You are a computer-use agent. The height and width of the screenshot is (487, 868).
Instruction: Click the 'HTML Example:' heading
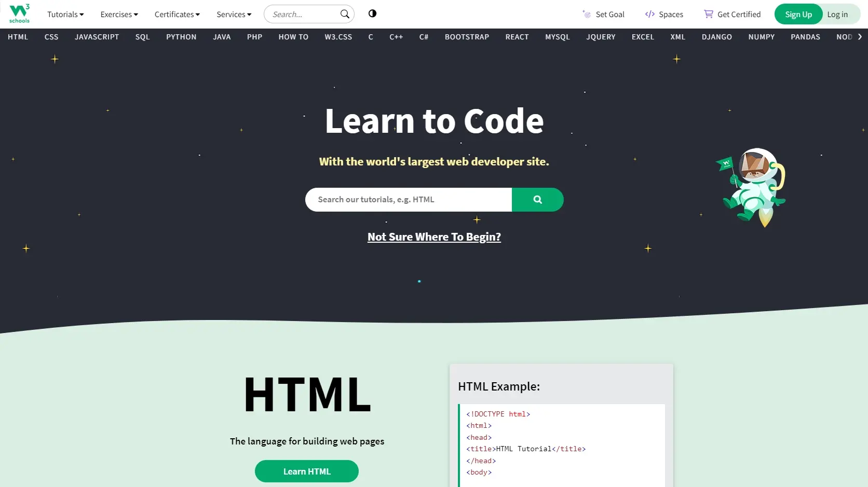[x=499, y=386]
